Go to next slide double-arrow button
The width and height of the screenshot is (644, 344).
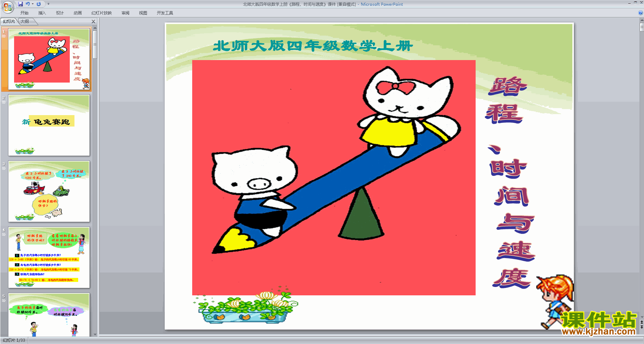[642, 327]
